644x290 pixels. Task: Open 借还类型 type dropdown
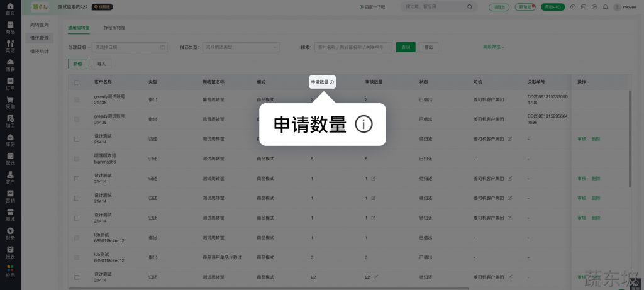coord(240,47)
